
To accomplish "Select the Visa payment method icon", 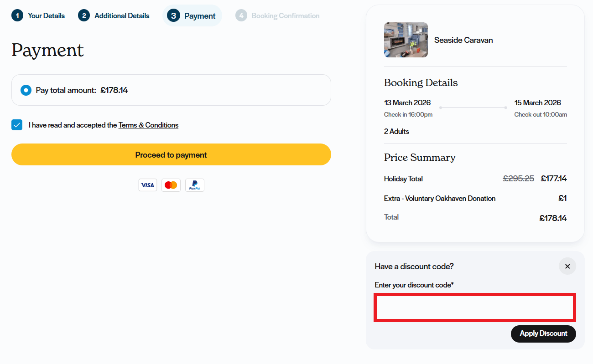I will point(147,185).
